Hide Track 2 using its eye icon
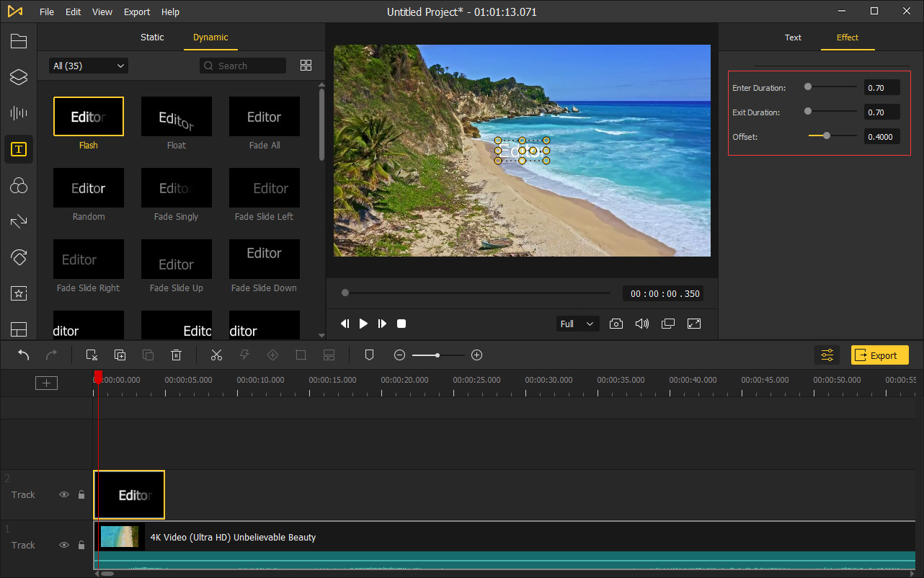The image size is (924, 578). [64, 494]
